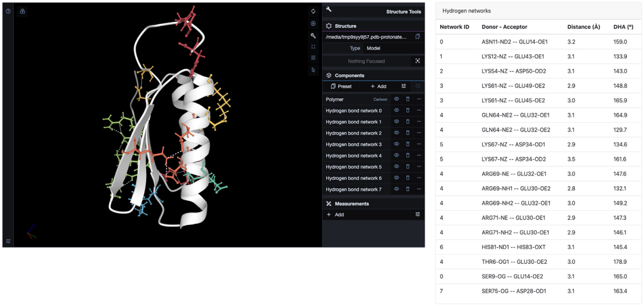Delete the Polymer component with trash icon
Screen dimensions: 644x306
[408, 99]
